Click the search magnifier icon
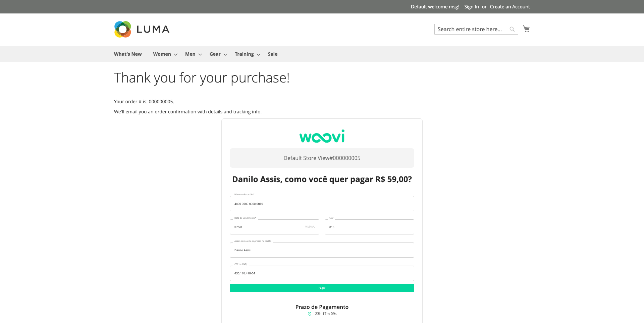644x323 pixels. [x=512, y=29]
